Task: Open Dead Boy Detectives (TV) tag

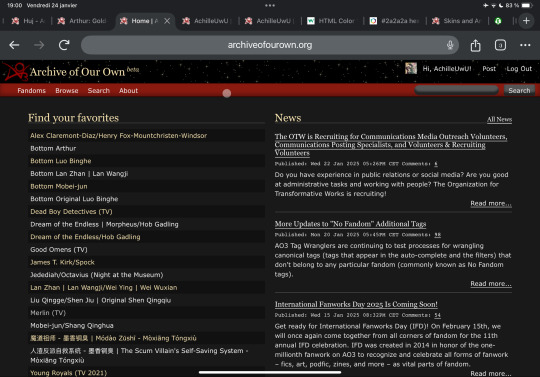Action: click(71, 212)
